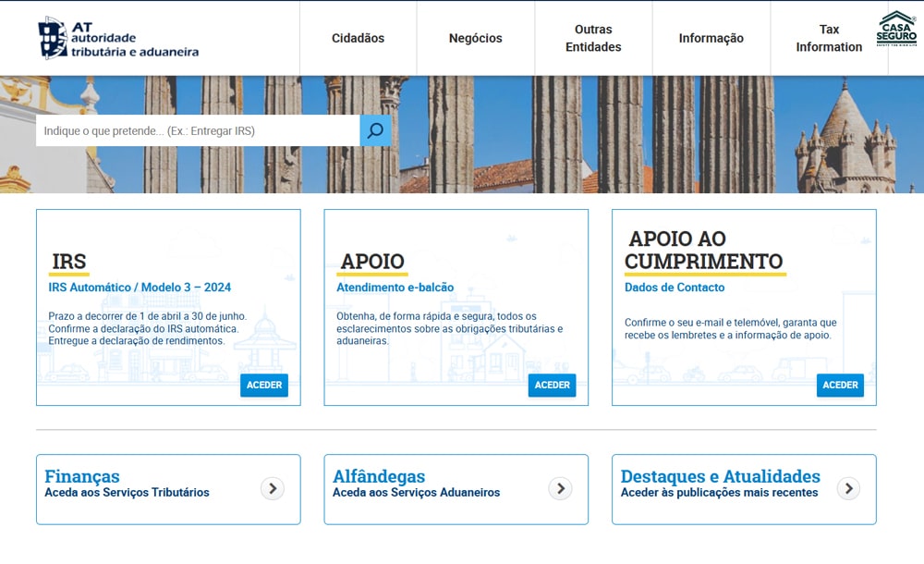This screenshot has height=564, width=924.
Task: Click the Casa Seguro logo
Action: click(x=896, y=29)
